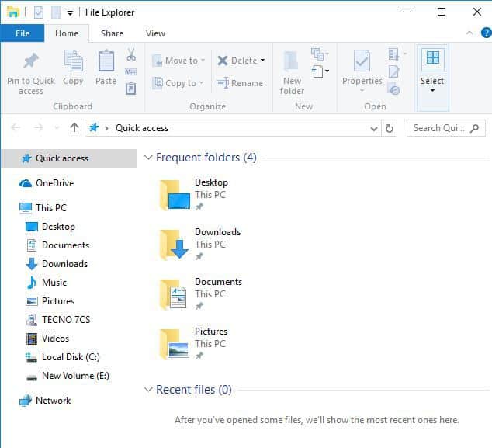Viewport: 492px width, 448px height.
Task: Open the File tab
Action: [x=23, y=33]
